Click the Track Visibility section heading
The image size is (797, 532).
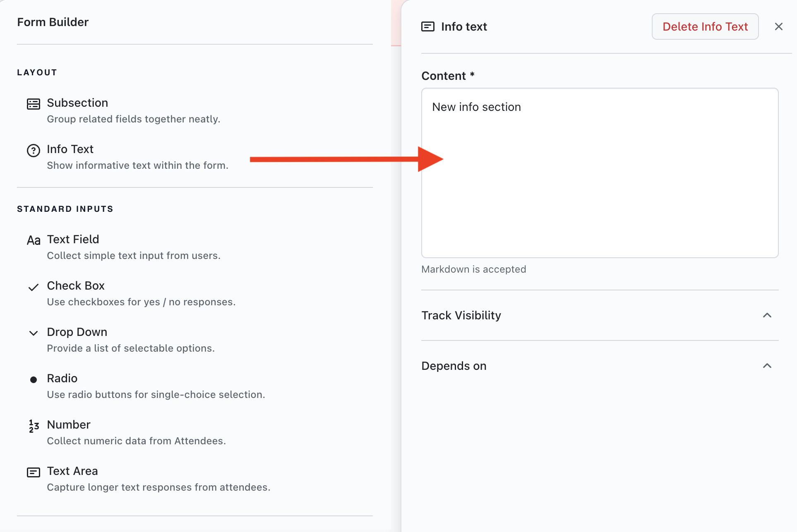coord(461,315)
